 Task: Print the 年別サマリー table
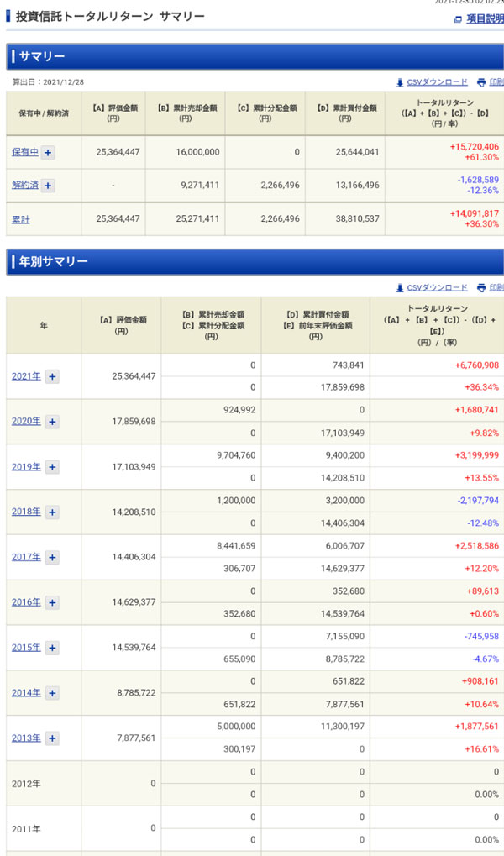coord(494,287)
